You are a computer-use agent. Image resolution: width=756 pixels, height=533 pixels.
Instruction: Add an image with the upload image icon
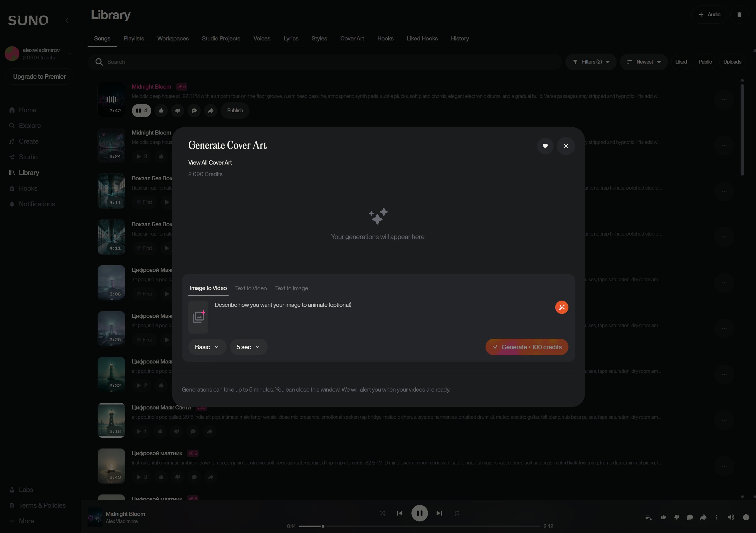click(198, 317)
